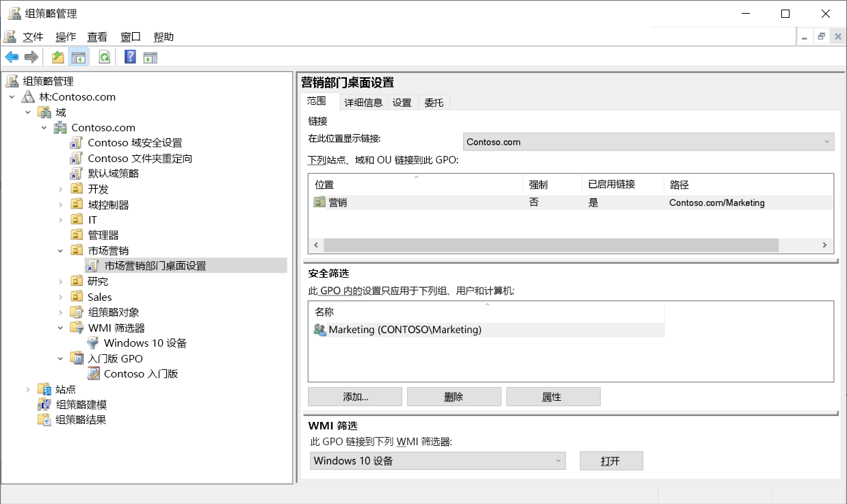The width and height of the screenshot is (847, 504).
Task: Switch to the 委托 tab
Action: [434, 102]
